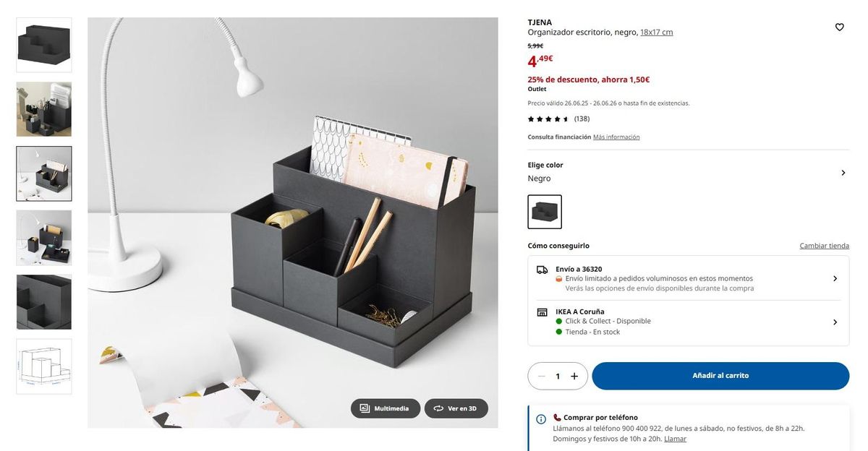Add product to favorites with heart icon

[x=839, y=27]
